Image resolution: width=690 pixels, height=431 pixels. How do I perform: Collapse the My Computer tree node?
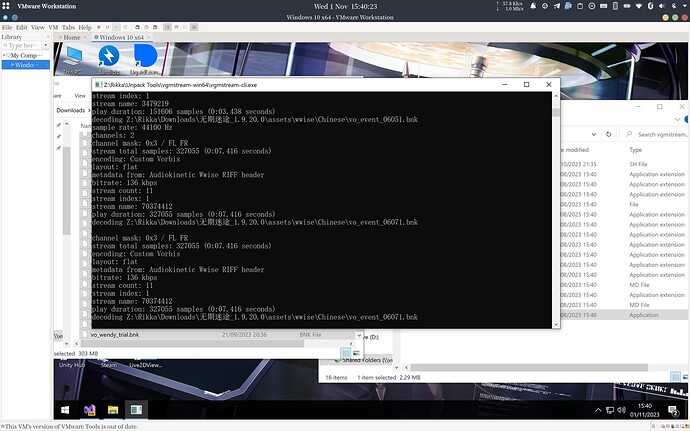4,55
